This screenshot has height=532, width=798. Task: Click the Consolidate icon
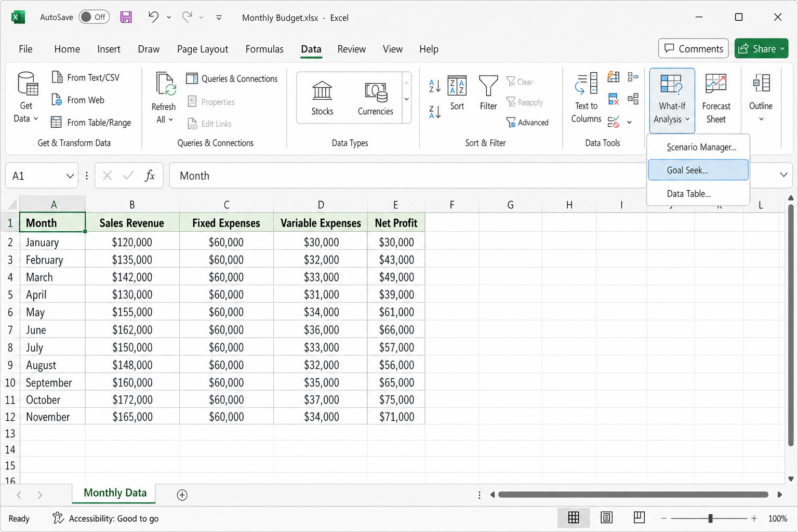point(633,77)
